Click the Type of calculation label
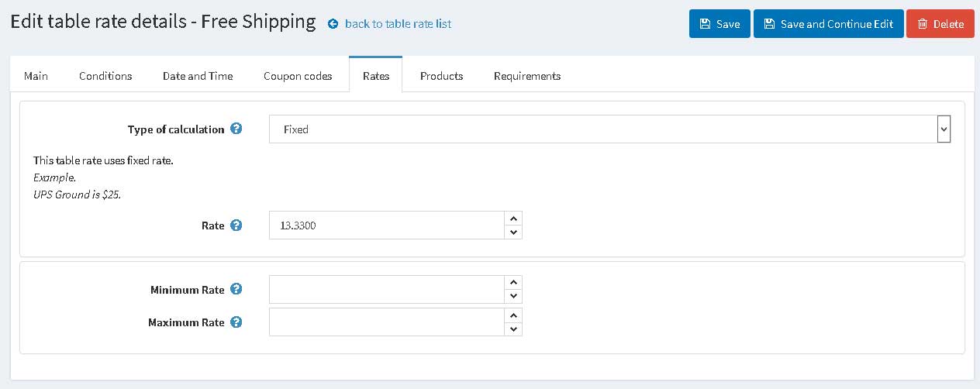980x389 pixels. point(176,129)
